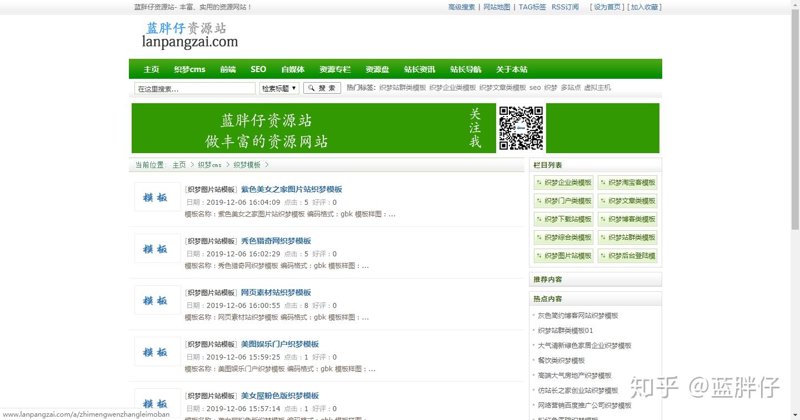Open category 织梦站群类模板 in 栏目列表

click(x=628, y=237)
